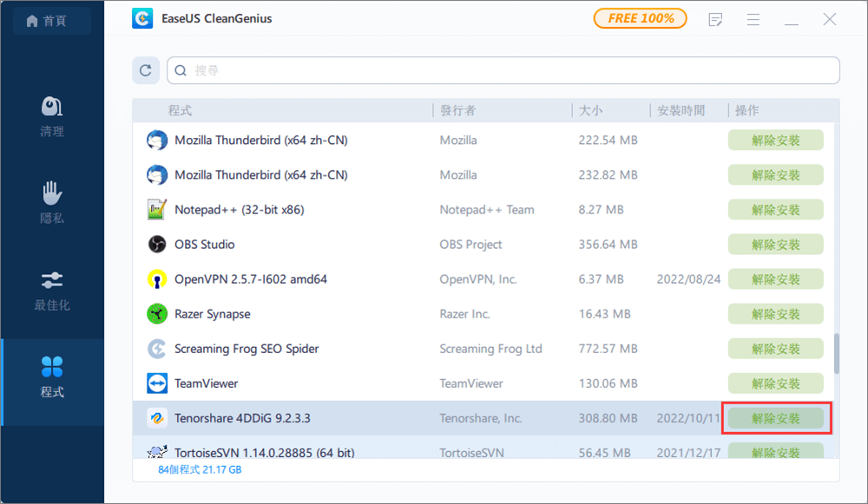Click the Thunderbird icon in the 222.54 MB row
Screen dimensions: 868x504
[x=157, y=140]
